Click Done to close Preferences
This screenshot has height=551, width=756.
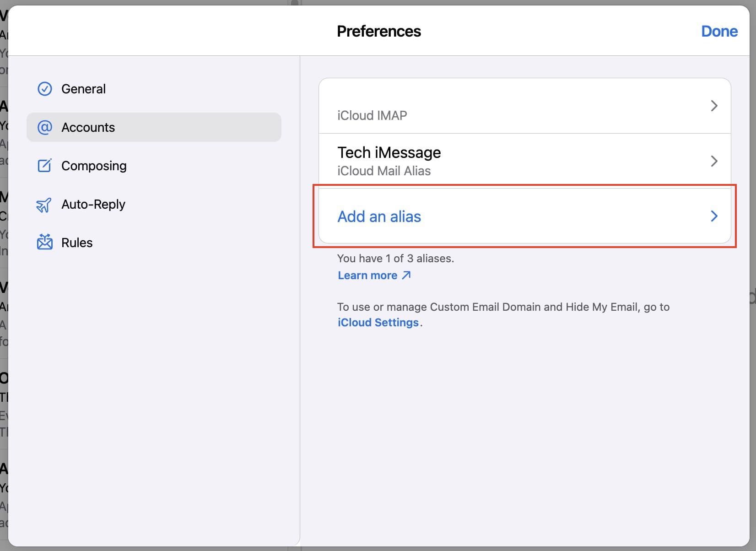[x=719, y=31]
